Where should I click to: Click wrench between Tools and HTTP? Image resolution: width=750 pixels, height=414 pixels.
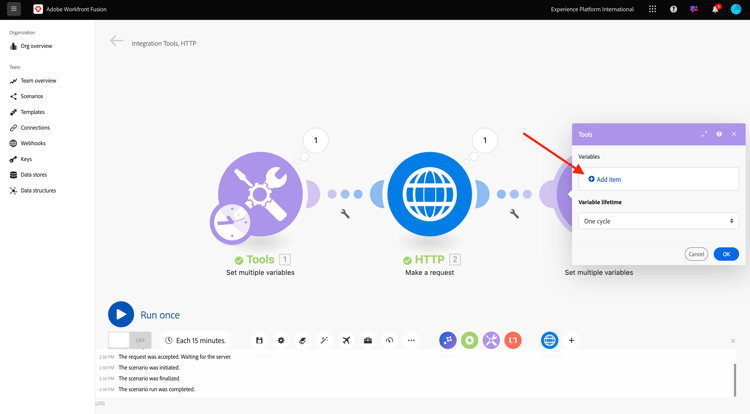pos(345,214)
